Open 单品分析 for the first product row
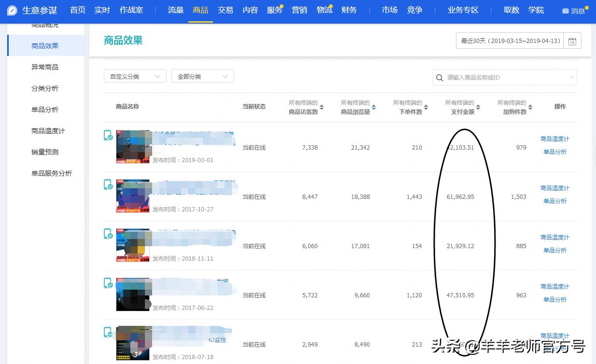Image resolution: width=596 pixels, height=364 pixels. click(554, 152)
